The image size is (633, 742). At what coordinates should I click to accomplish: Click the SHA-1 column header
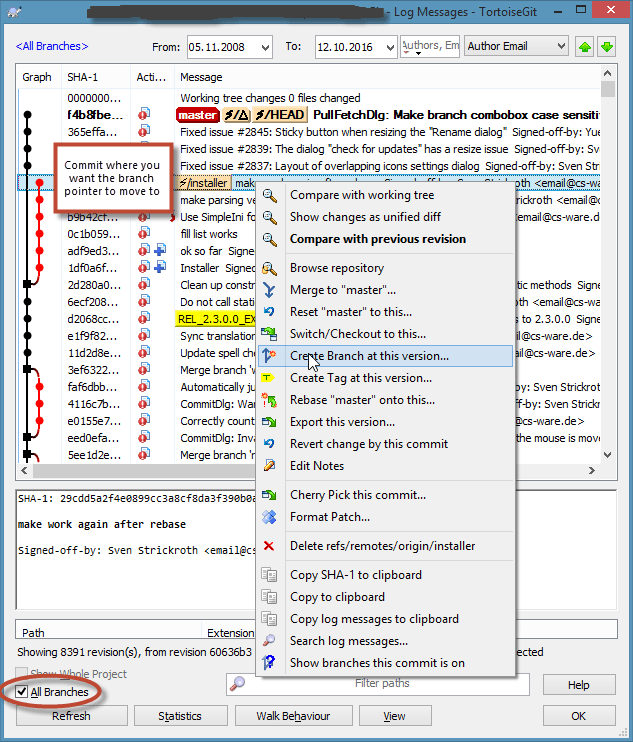coord(96,77)
